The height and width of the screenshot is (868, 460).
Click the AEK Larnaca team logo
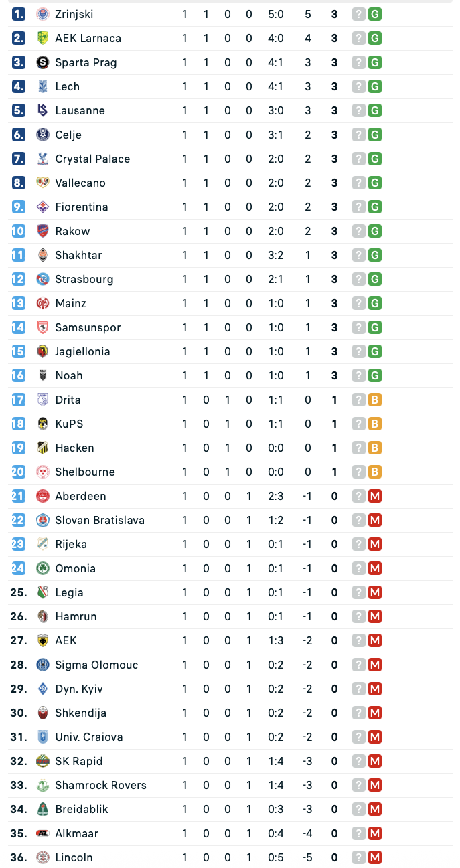43,38
